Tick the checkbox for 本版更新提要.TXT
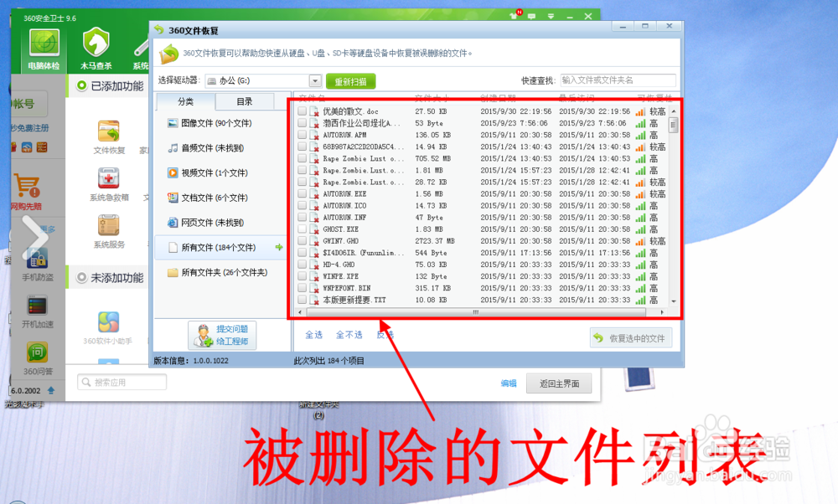The image size is (838, 504). [302, 300]
